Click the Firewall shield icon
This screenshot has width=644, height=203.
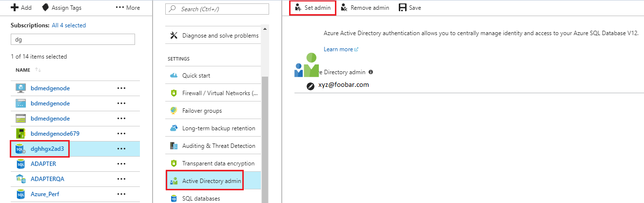(174, 93)
